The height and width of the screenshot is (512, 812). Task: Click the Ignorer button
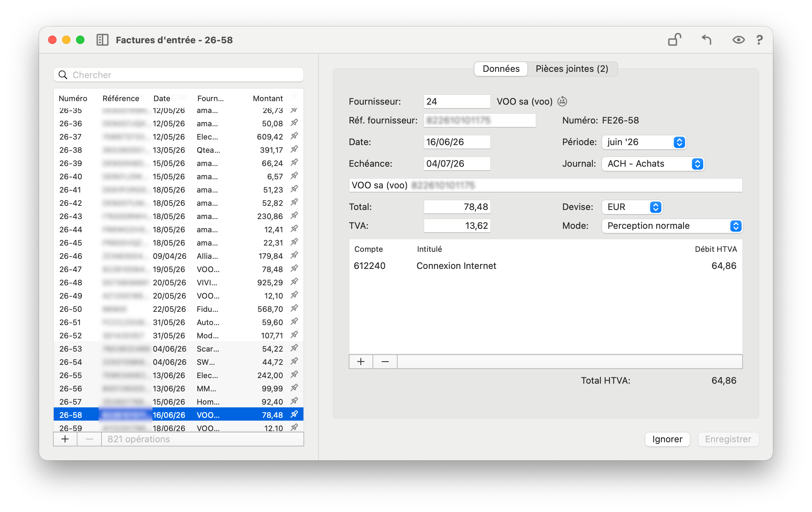(667, 439)
